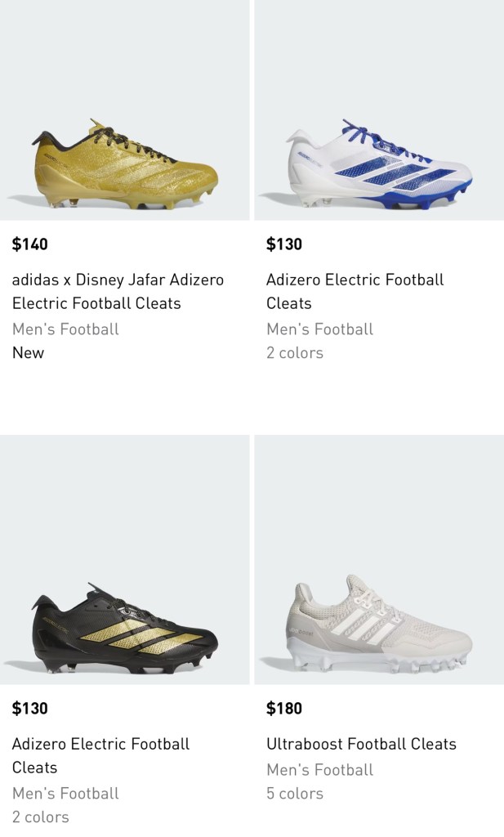Click the $180 price label
The height and width of the screenshot is (837, 504).
click(x=284, y=708)
